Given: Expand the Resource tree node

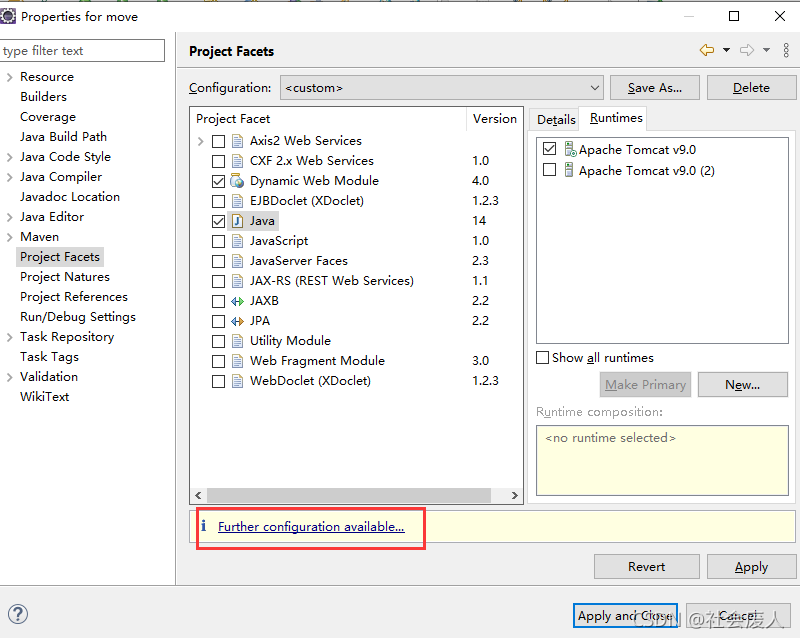Looking at the screenshot, I should coord(9,77).
